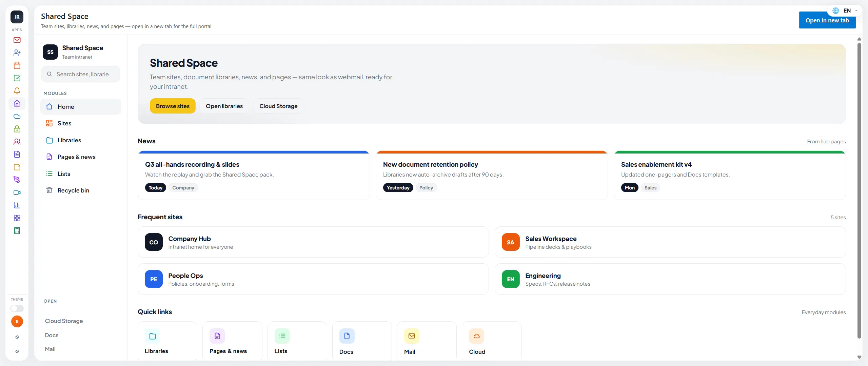Click the JR avatar at top of rail

[17, 17]
